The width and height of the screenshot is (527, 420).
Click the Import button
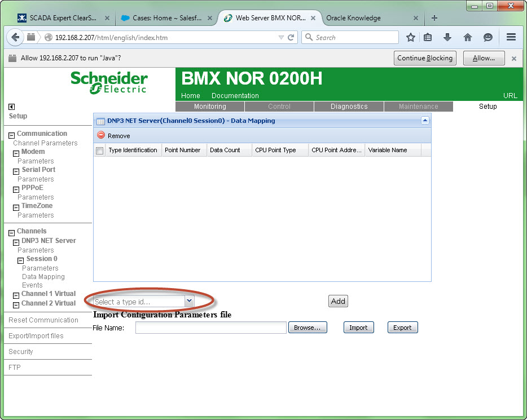[358, 328]
